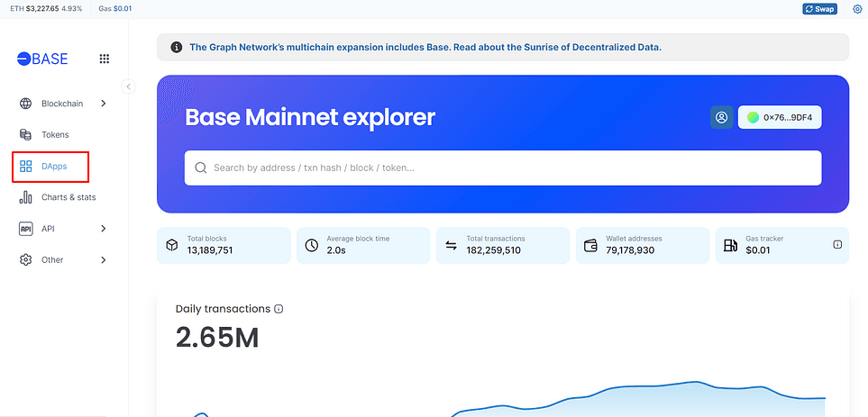The height and width of the screenshot is (417, 868).
Task: Open the user profile icon button
Action: pyautogui.click(x=722, y=117)
